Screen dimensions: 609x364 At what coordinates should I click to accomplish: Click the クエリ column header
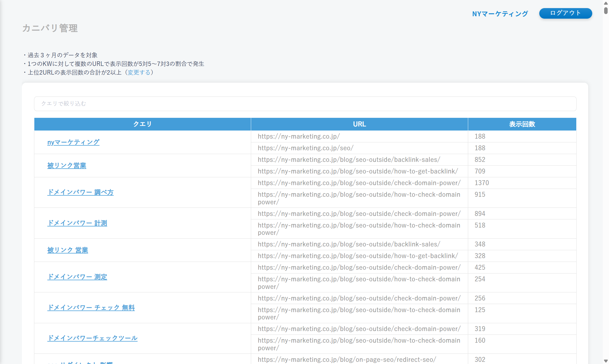[x=142, y=124]
